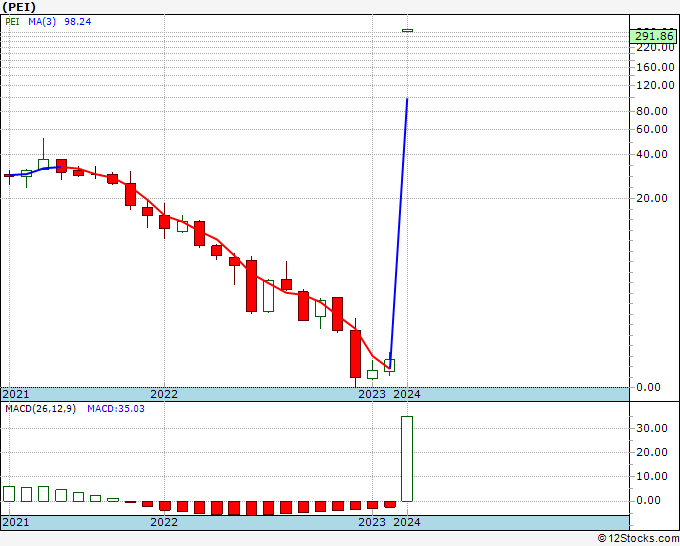Image resolution: width=680 pixels, height=546 pixels.
Task: Click the steep blue moving average line
Action: click(x=399, y=234)
